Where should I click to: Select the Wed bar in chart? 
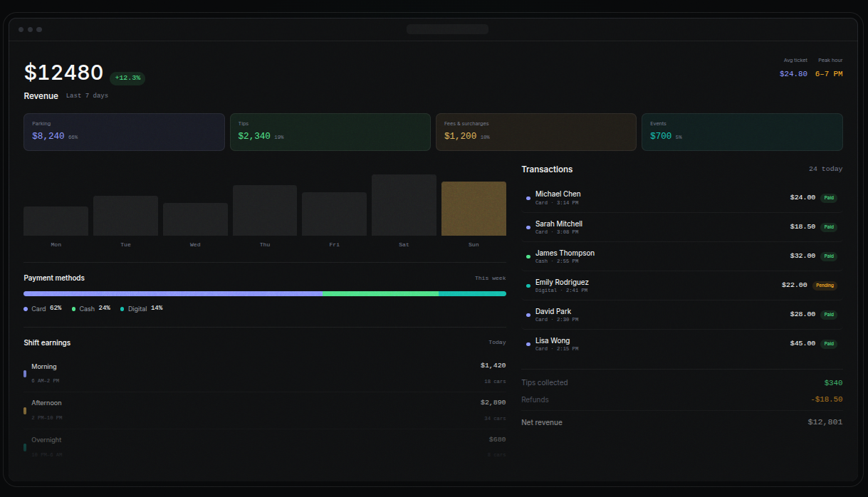point(195,219)
